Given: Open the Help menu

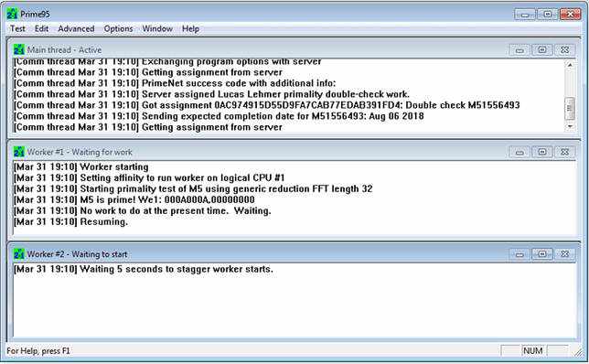Looking at the screenshot, I should 190,28.
